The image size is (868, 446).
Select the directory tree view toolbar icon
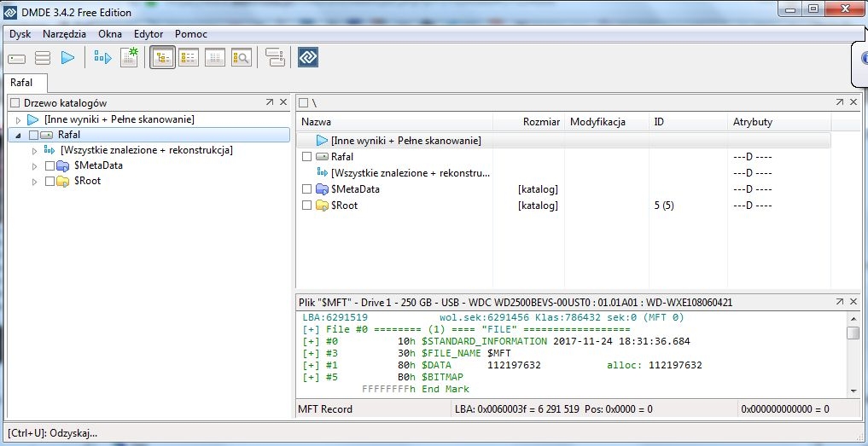click(x=163, y=57)
